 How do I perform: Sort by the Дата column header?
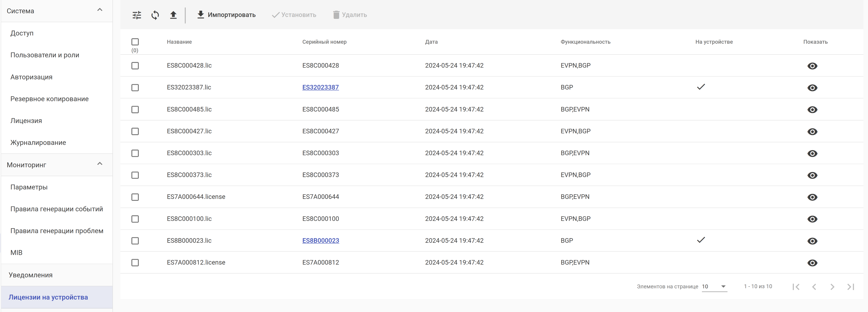(431, 42)
